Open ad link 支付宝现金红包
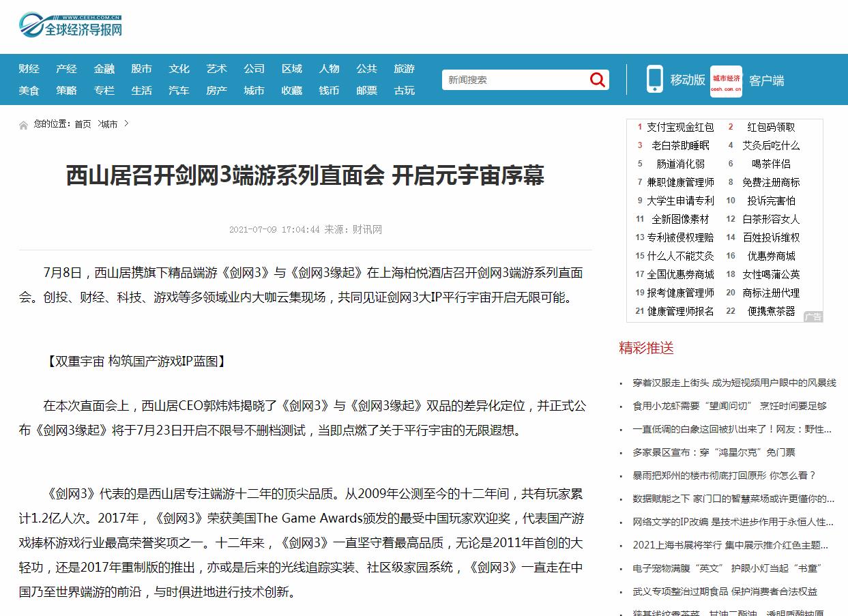Image resolution: width=848 pixels, height=616 pixels. (680, 127)
